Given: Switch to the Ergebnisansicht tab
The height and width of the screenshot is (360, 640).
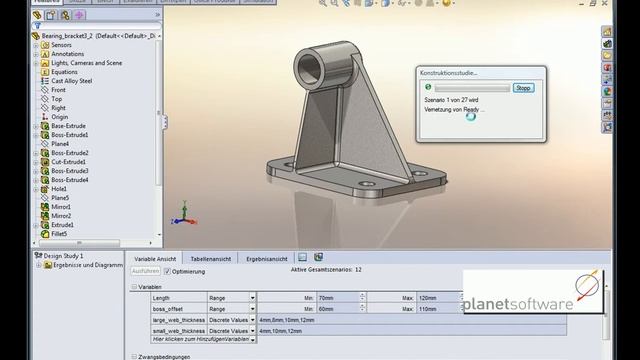Looking at the screenshot, I should click(267, 259).
